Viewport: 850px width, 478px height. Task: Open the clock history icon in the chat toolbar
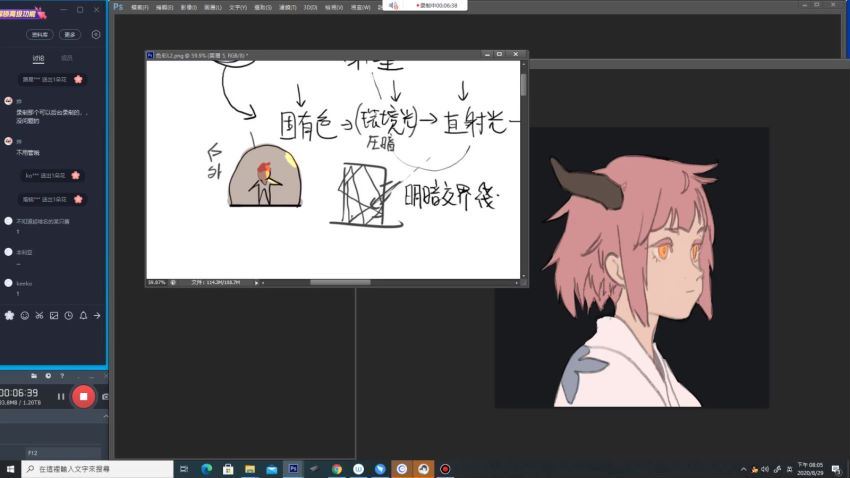pos(68,315)
